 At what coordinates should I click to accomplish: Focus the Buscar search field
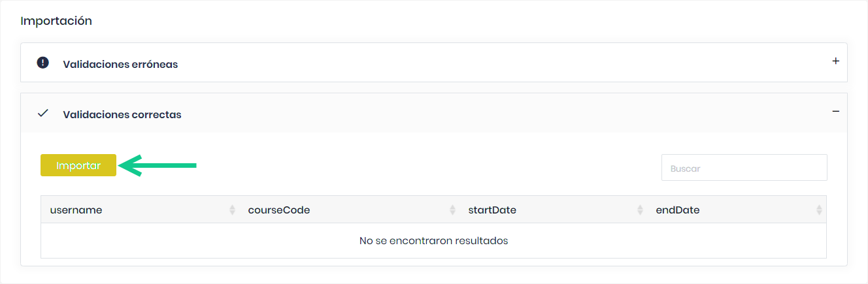[744, 168]
